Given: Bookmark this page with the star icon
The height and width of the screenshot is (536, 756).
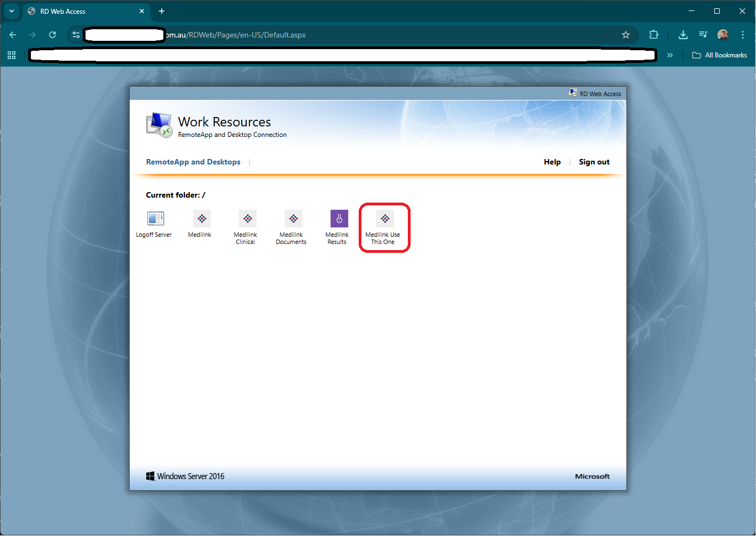Looking at the screenshot, I should point(626,35).
